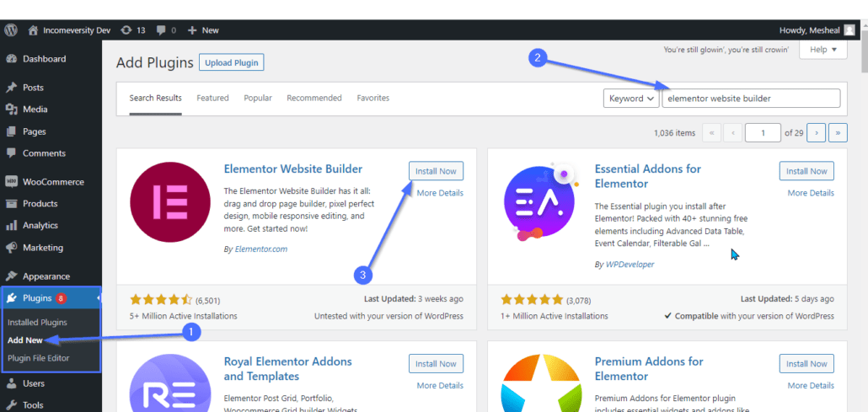Open More Details for Royal Elementor Addons
This screenshot has height=412, width=868.
440,386
